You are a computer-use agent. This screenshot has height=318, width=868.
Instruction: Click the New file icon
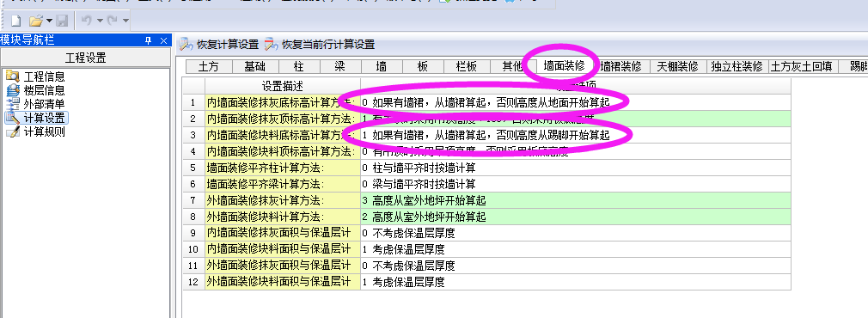(16, 21)
